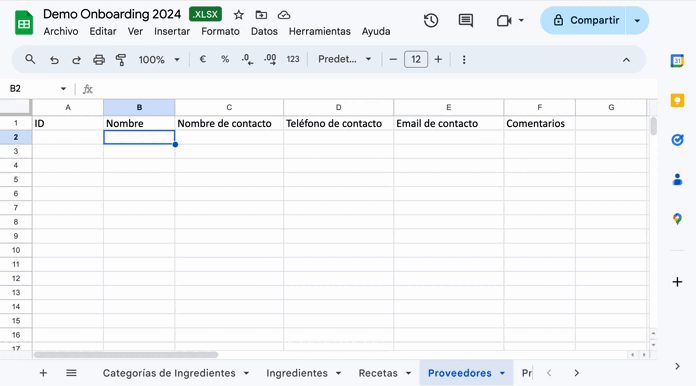Open the Herramientas menu

tap(320, 31)
